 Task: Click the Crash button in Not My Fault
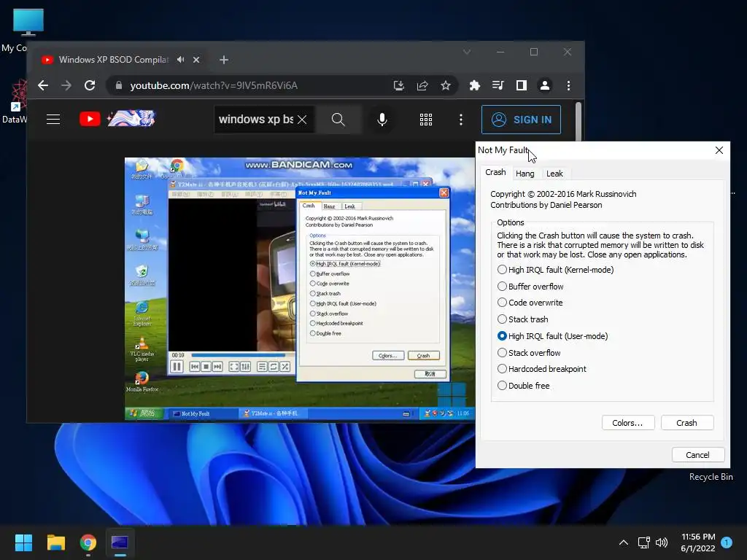pyautogui.click(x=687, y=423)
